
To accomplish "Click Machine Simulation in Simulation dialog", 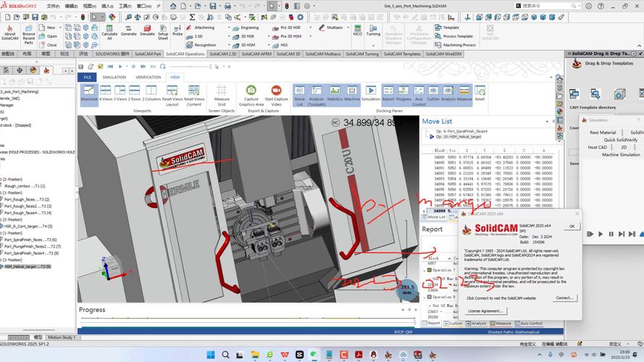I will pyautogui.click(x=621, y=155).
